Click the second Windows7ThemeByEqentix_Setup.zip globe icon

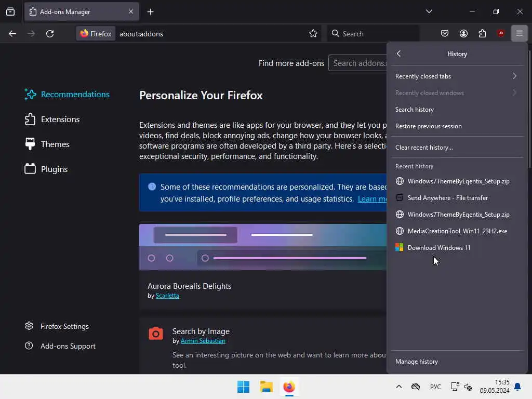click(x=400, y=215)
